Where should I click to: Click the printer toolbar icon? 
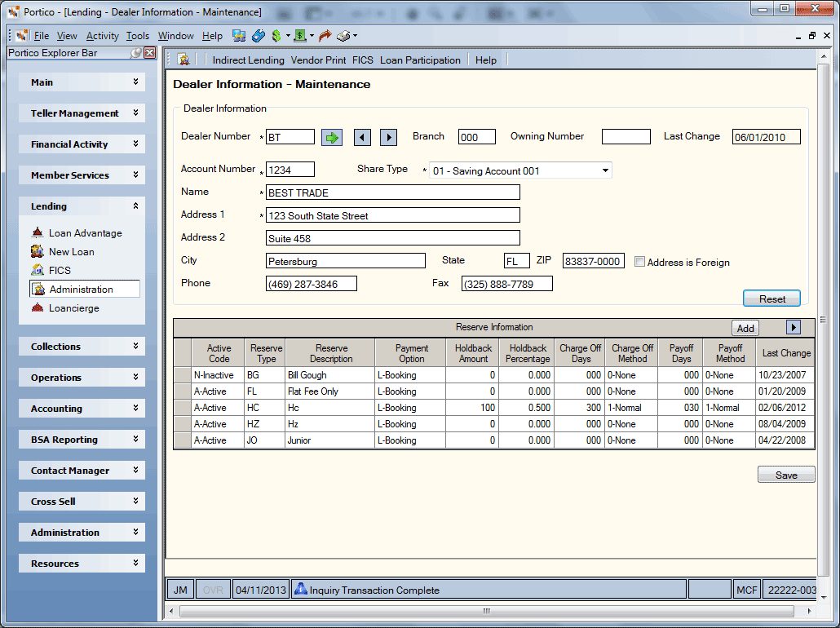pos(343,36)
